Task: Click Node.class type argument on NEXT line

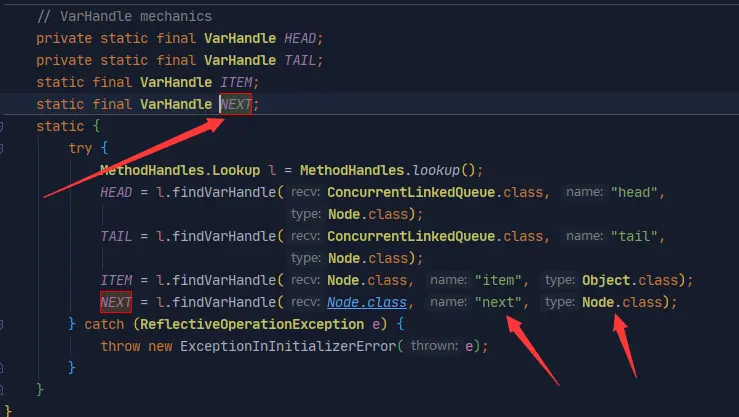Action: pos(622,302)
